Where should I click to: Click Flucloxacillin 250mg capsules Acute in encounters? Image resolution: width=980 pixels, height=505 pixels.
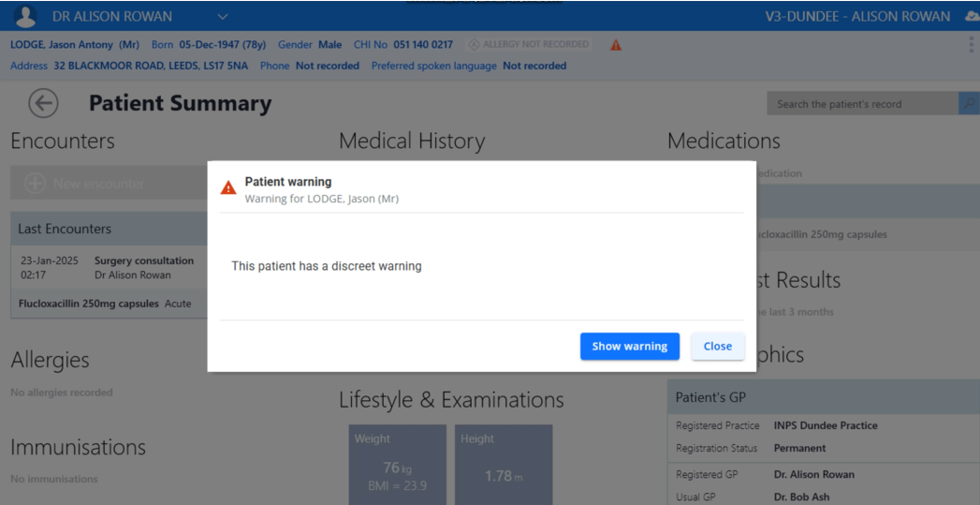(x=105, y=304)
